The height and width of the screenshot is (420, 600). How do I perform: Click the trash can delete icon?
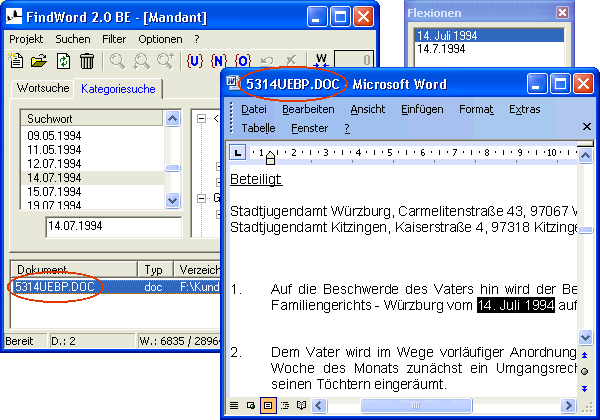pyautogui.click(x=87, y=61)
